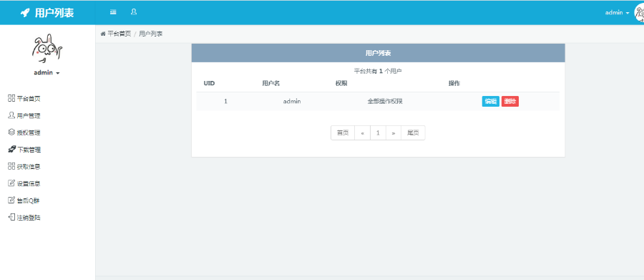
Task: Open 获取信息 in the sidebar
Action: click(24, 167)
